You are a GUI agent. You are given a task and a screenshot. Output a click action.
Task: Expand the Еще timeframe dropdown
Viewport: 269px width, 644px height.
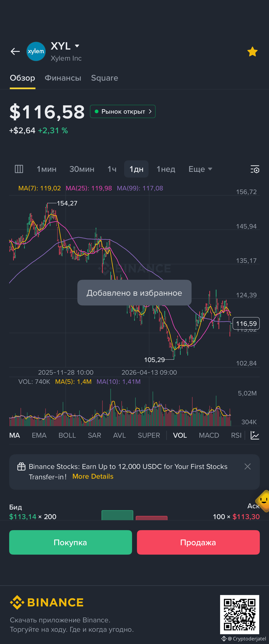(200, 169)
